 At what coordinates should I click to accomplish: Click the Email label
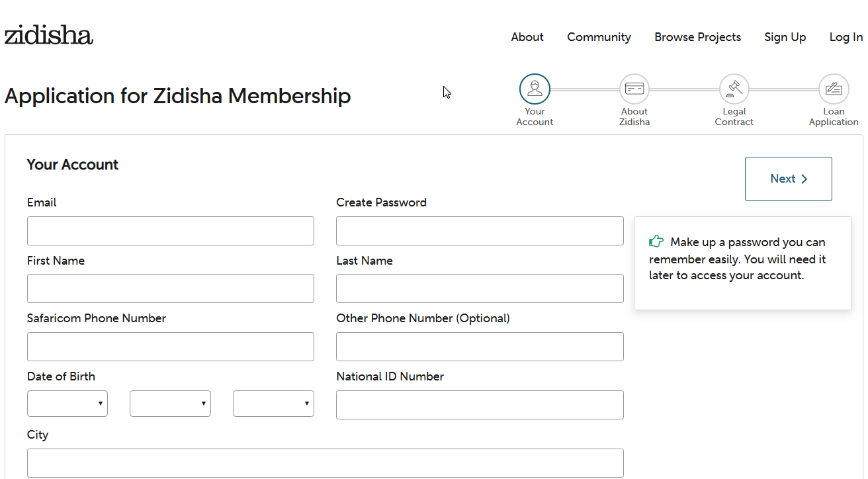coord(42,202)
